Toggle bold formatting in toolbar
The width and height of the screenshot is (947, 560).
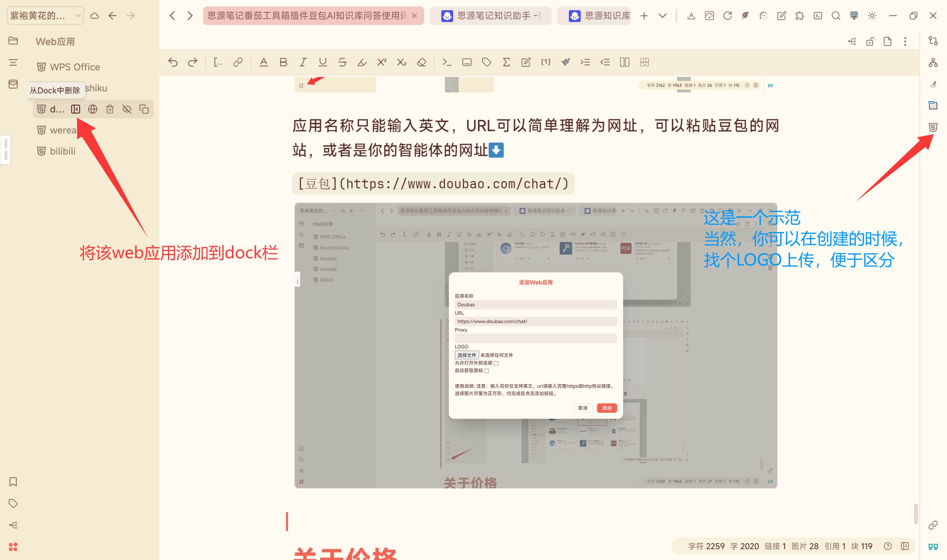point(283,62)
